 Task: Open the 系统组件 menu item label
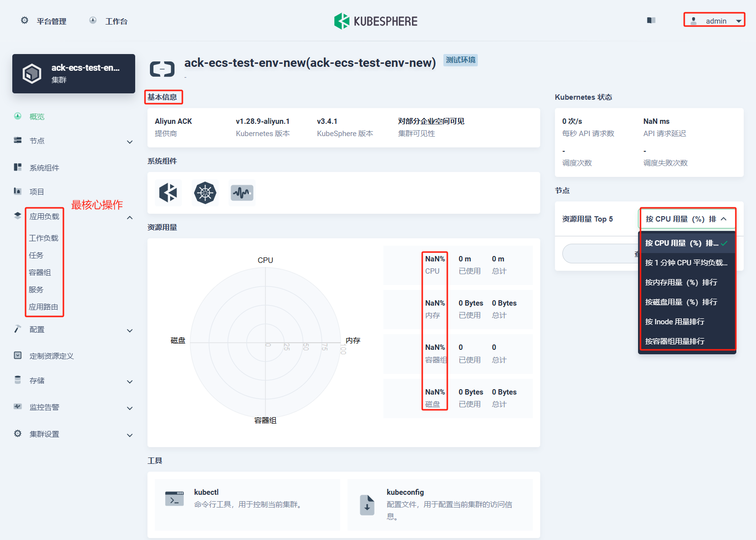tap(44, 168)
